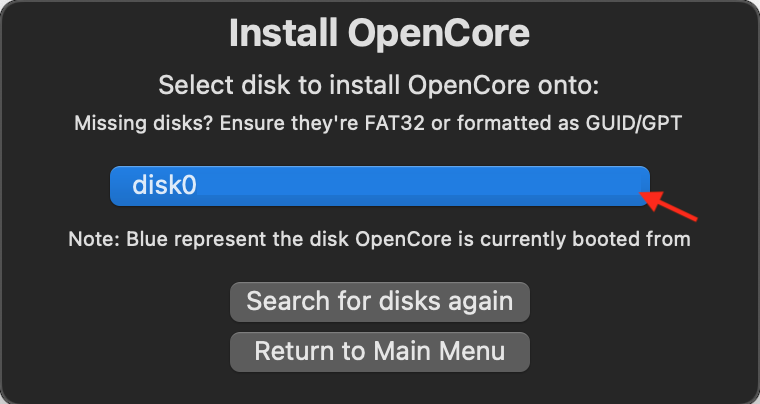Click the word 'Note:' below disk list
760x404 pixels.
coord(91,240)
